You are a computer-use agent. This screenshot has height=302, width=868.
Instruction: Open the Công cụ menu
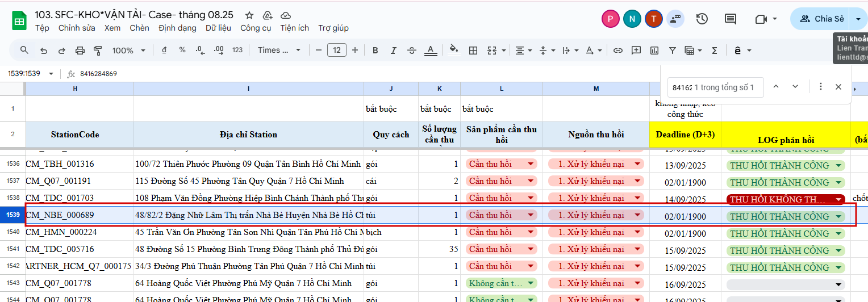[256, 28]
